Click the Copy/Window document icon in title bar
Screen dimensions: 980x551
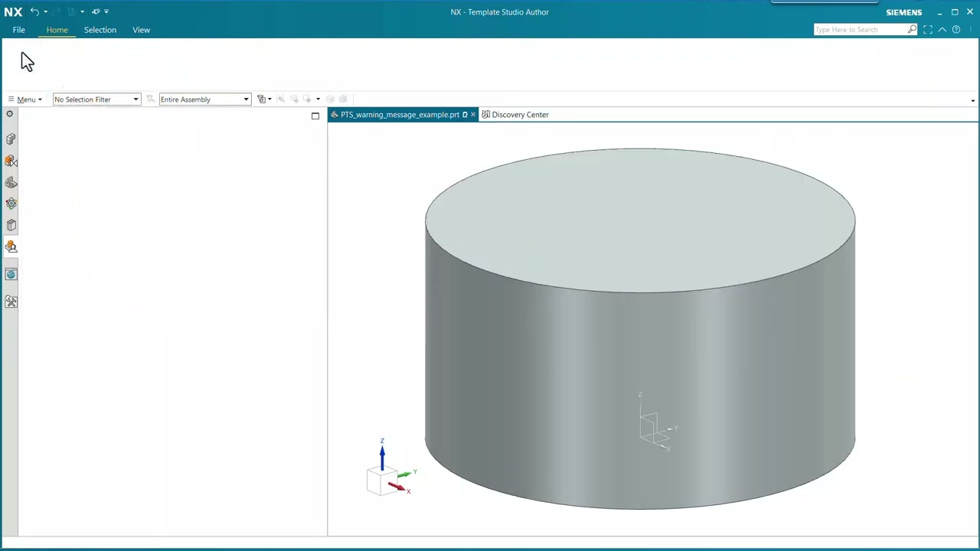(71, 11)
